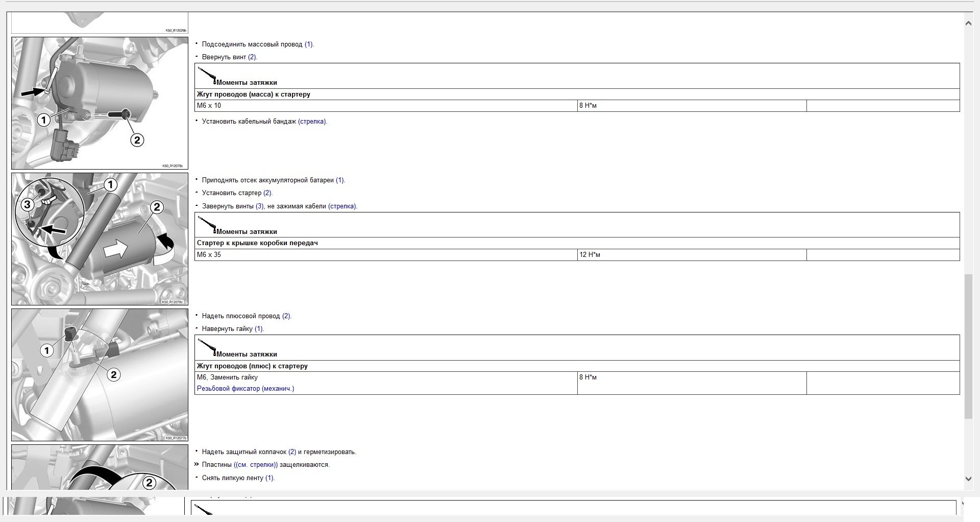Viewport: 980px width, 522px height.
Task: Click the vertical scrollbar thumb
Action: (x=968, y=346)
